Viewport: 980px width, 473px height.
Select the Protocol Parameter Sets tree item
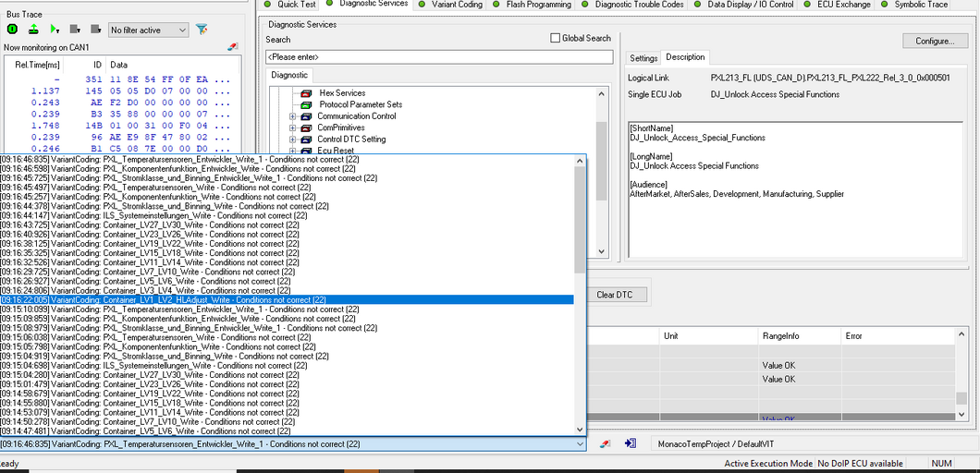coord(361,104)
